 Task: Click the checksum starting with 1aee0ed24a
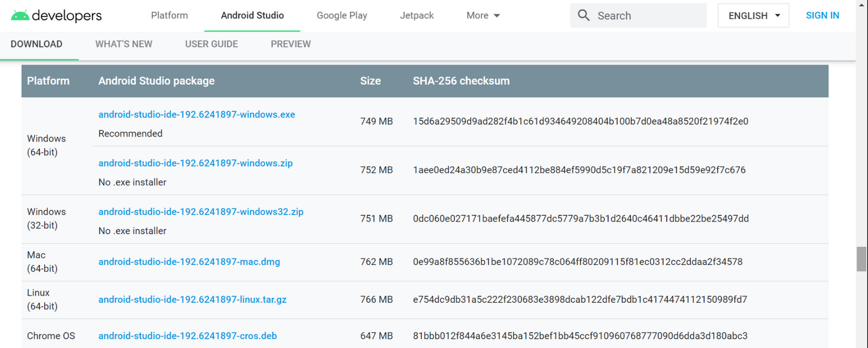point(579,170)
